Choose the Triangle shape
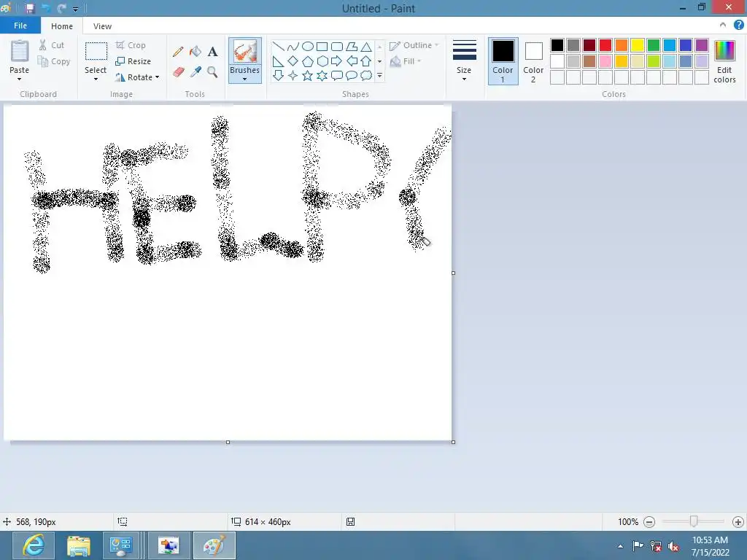 (366, 46)
